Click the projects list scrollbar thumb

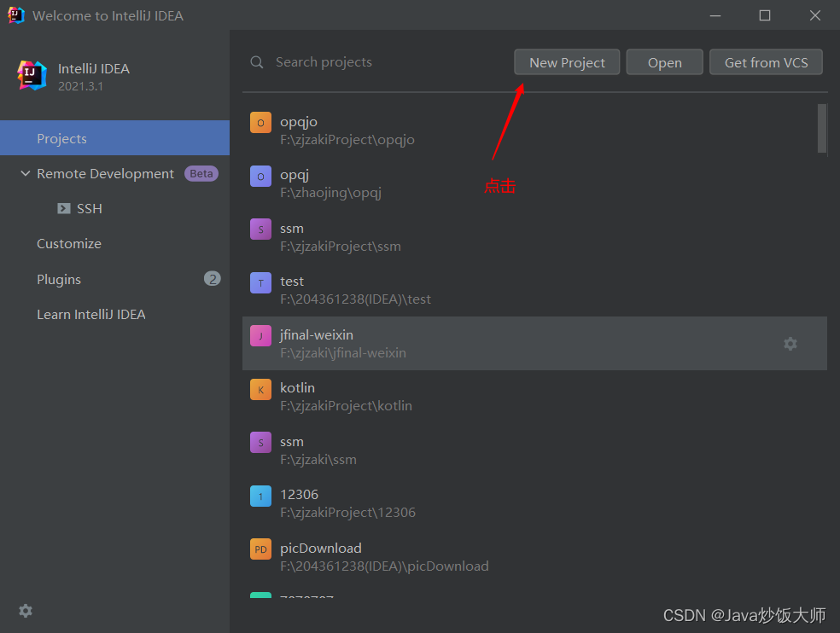point(822,129)
